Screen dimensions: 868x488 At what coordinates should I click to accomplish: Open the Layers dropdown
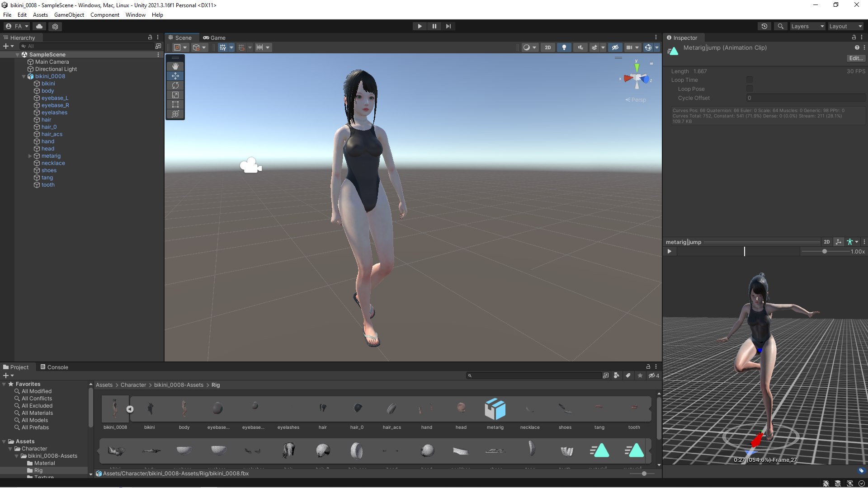(807, 26)
